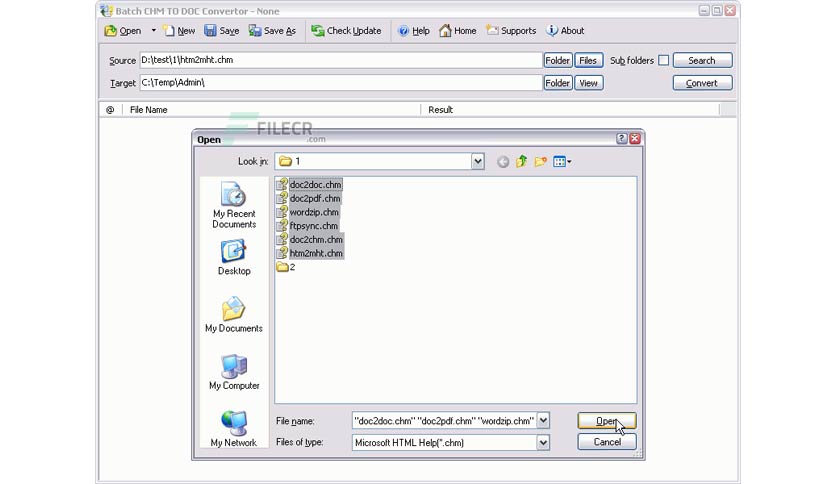Click the Result column header

coord(570,110)
